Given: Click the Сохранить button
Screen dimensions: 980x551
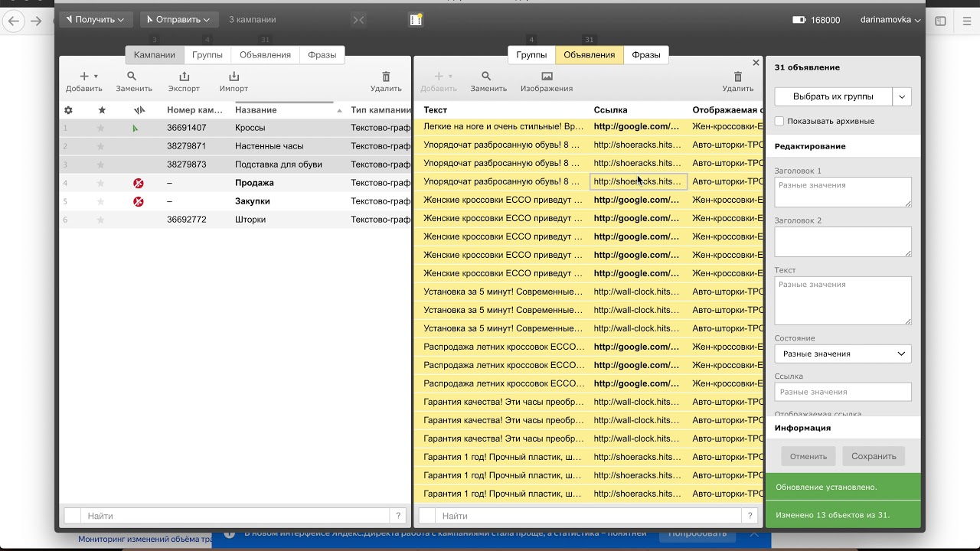Looking at the screenshot, I should coord(874,456).
